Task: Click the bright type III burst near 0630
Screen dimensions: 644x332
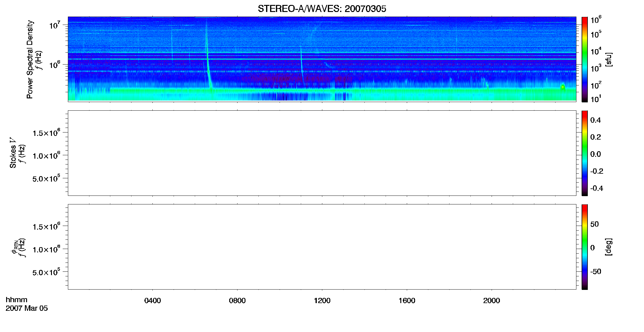Action: click(x=208, y=58)
